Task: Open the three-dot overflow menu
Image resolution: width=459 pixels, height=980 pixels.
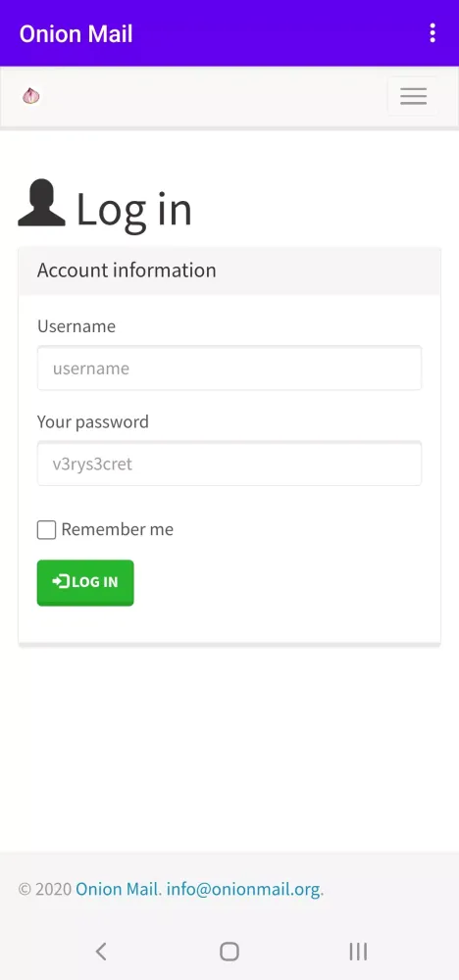Action: 433,33
